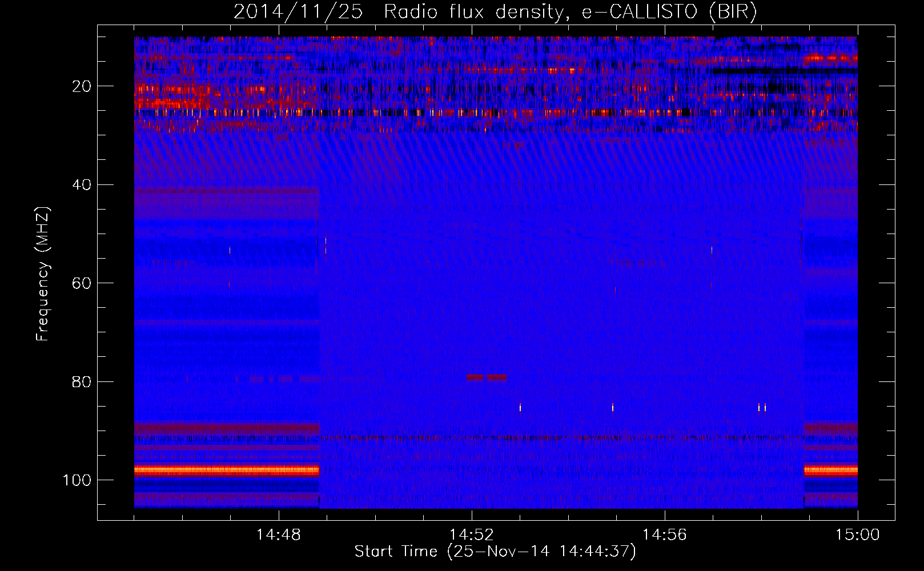This screenshot has width=924, height=571.
Task: Click the 20 MHz frequency tick label
Action: [82, 86]
